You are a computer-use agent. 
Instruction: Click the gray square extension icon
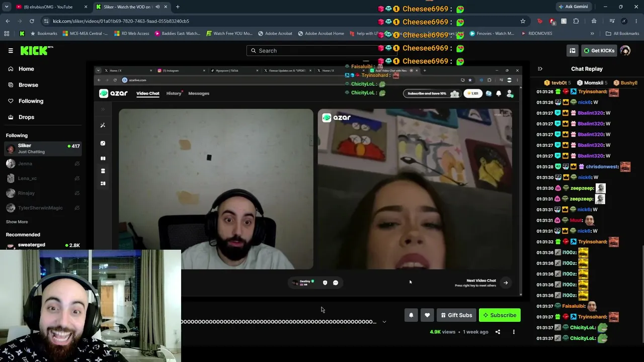pyautogui.click(x=563, y=21)
